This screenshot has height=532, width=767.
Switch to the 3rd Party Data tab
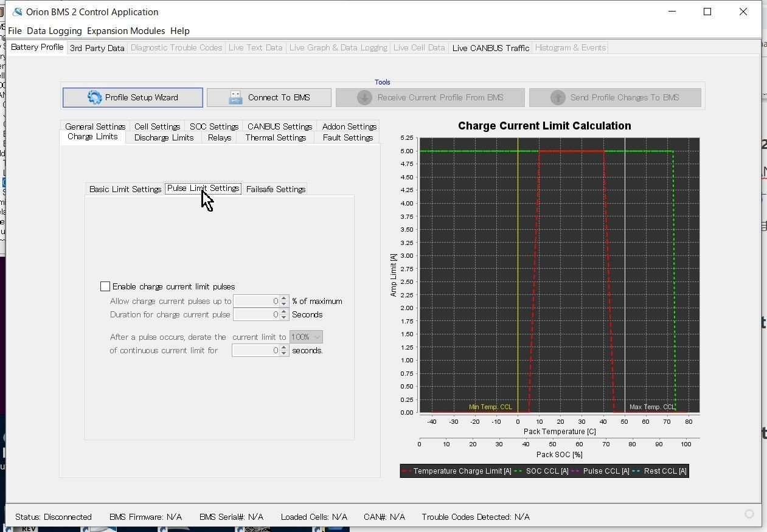(97, 47)
